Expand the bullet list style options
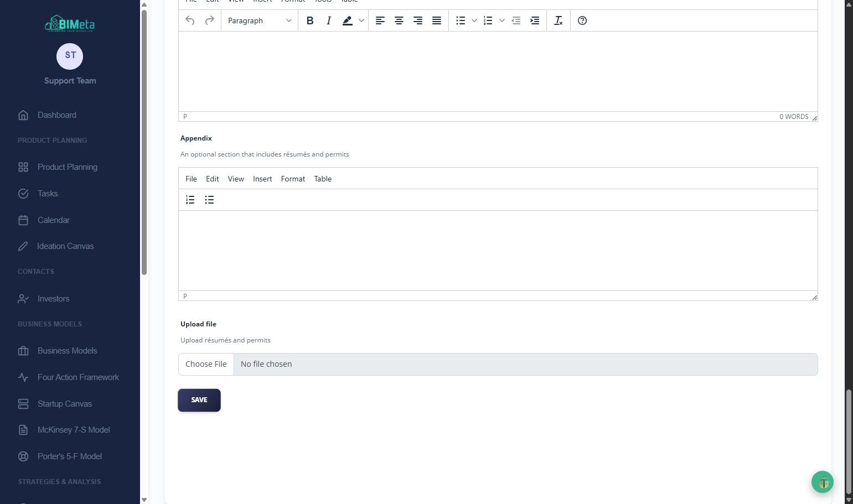853x504 pixels. (474, 20)
